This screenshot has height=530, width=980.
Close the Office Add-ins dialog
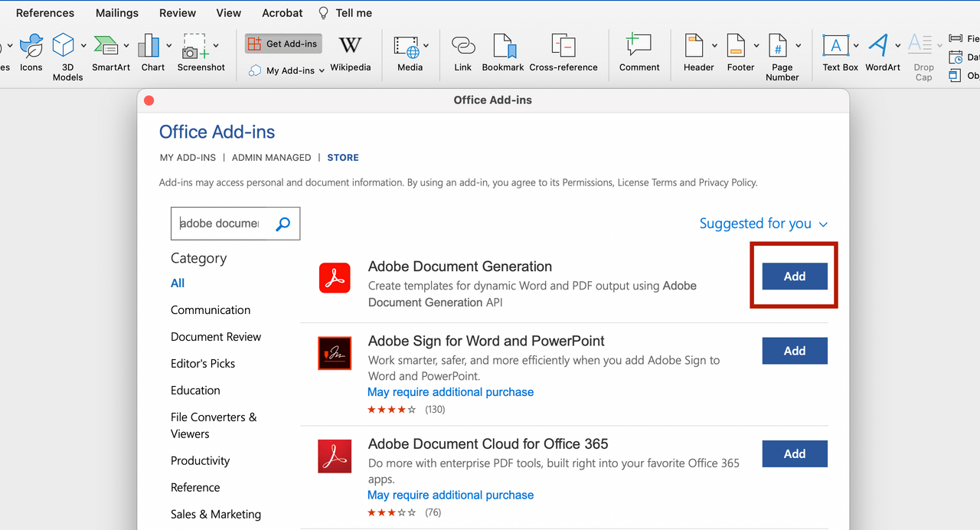point(149,100)
